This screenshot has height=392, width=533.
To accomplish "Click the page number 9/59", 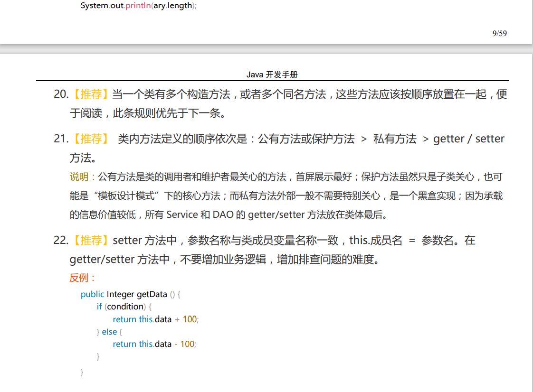I will point(499,33).
